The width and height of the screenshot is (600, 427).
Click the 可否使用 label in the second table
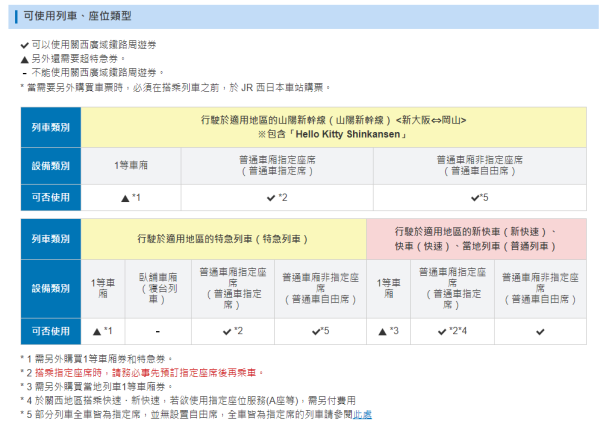click(50, 331)
